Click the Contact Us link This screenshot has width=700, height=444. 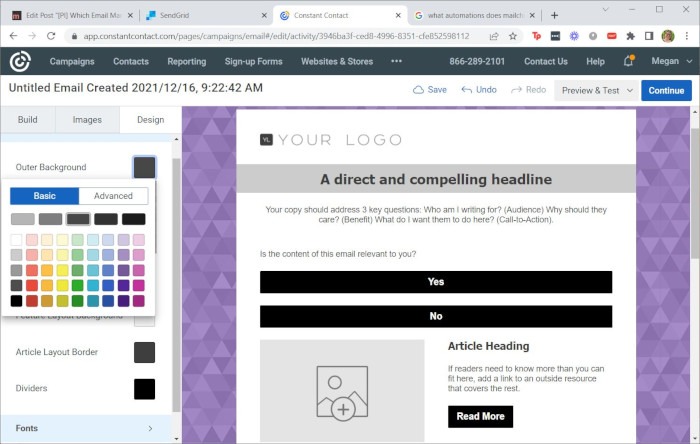pos(546,61)
